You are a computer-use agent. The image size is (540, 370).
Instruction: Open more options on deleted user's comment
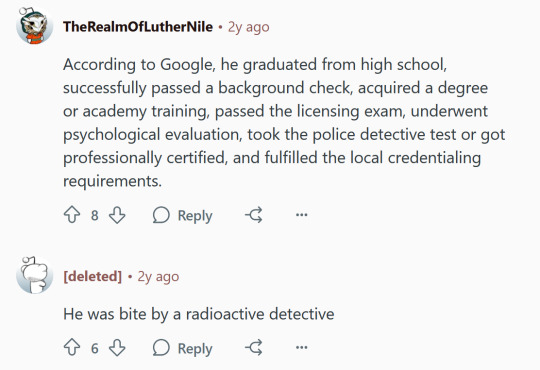tap(301, 347)
